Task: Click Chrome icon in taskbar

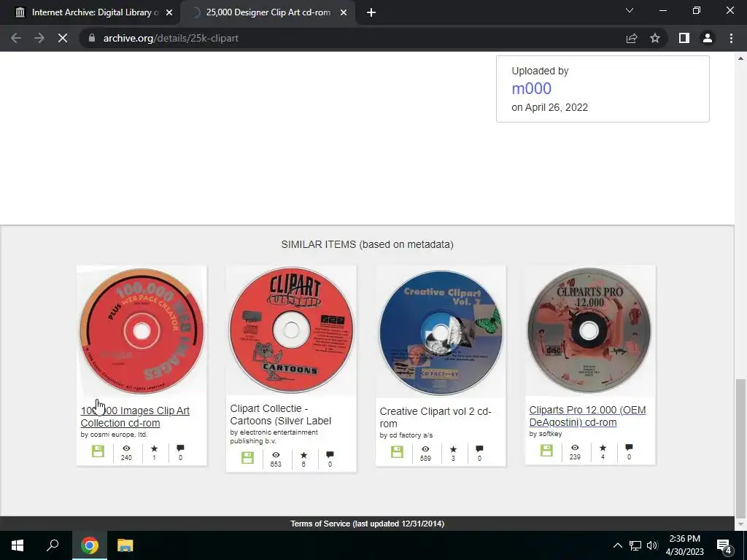Action: [90, 545]
